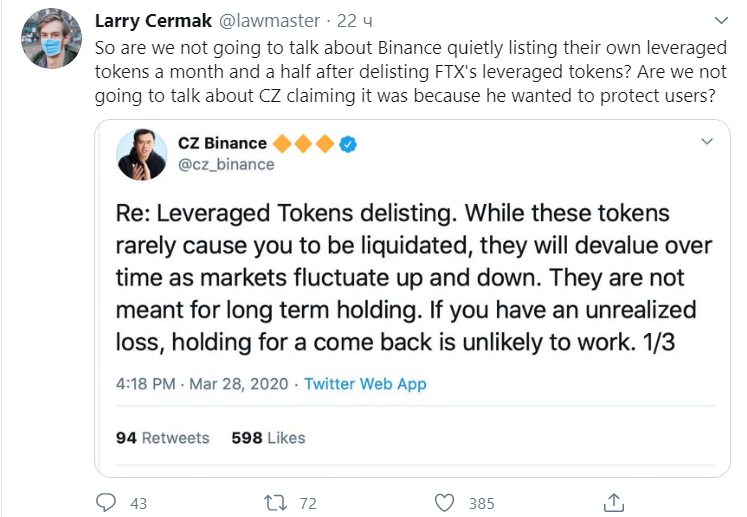Like the tweet with heart icon

coord(447,502)
